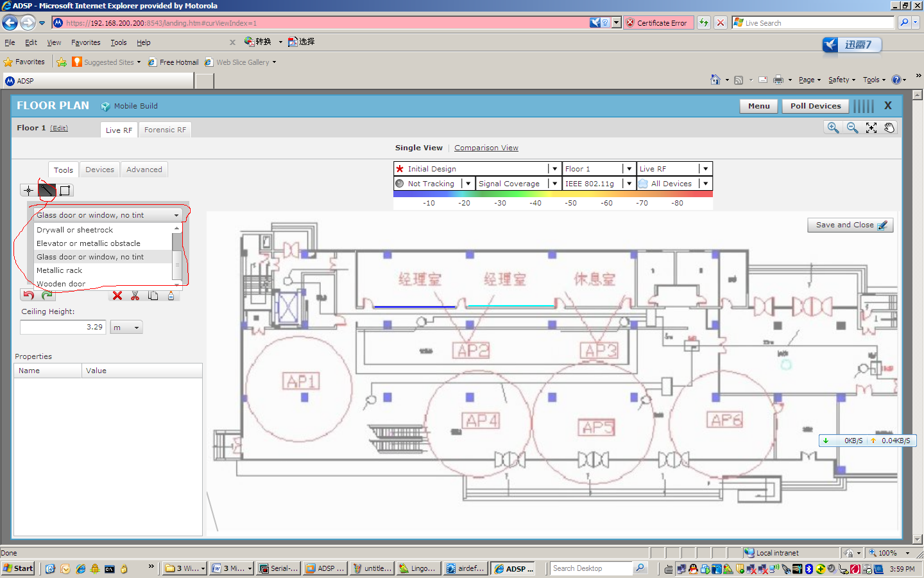Screen dimensions: 924x578
Task: Open the Comparison View link
Action: coord(486,148)
